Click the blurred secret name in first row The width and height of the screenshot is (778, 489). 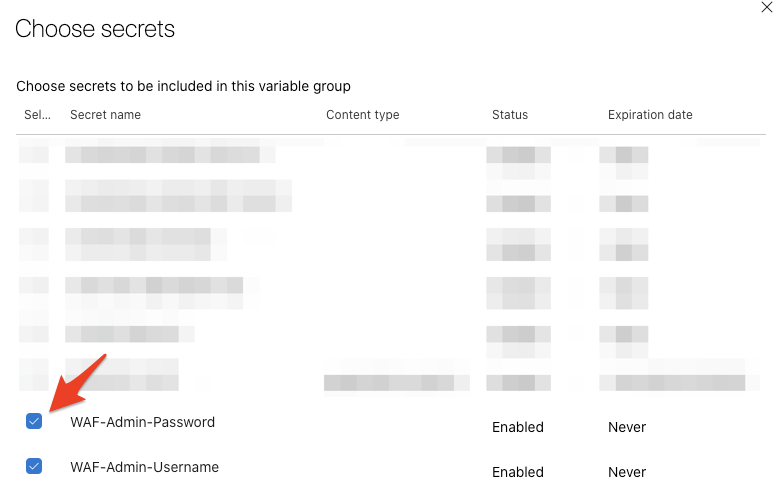point(162,155)
